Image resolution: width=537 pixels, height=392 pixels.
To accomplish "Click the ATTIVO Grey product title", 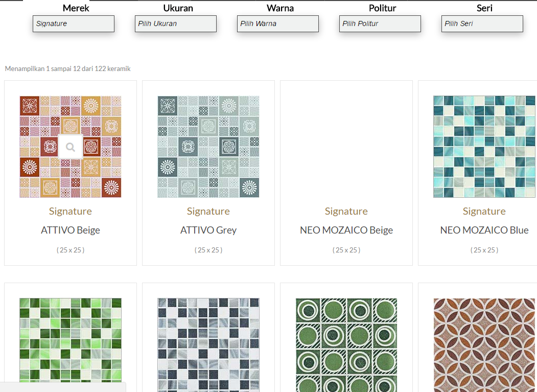I will 208,230.
